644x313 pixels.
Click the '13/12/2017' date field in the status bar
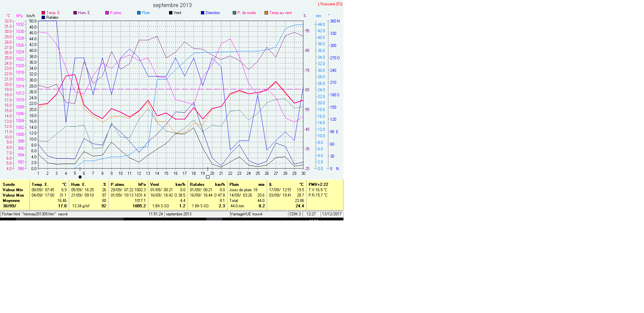[x=332, y=214]
